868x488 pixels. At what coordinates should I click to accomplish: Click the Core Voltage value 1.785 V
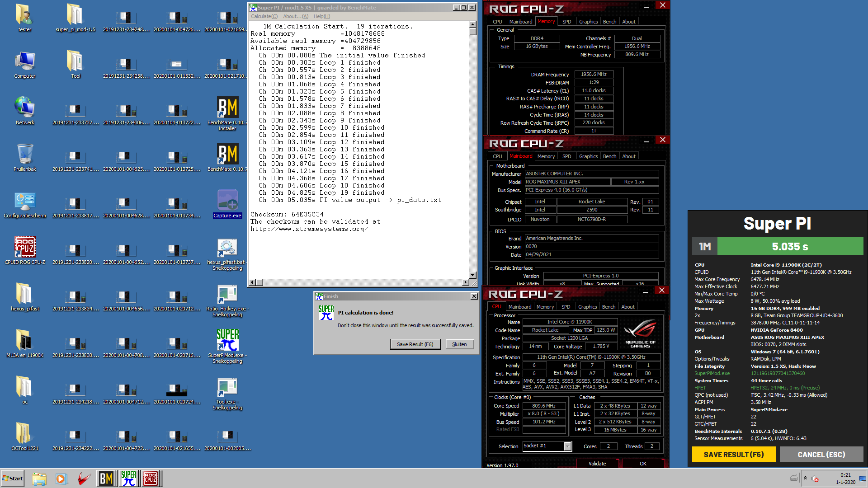point(601,347)
